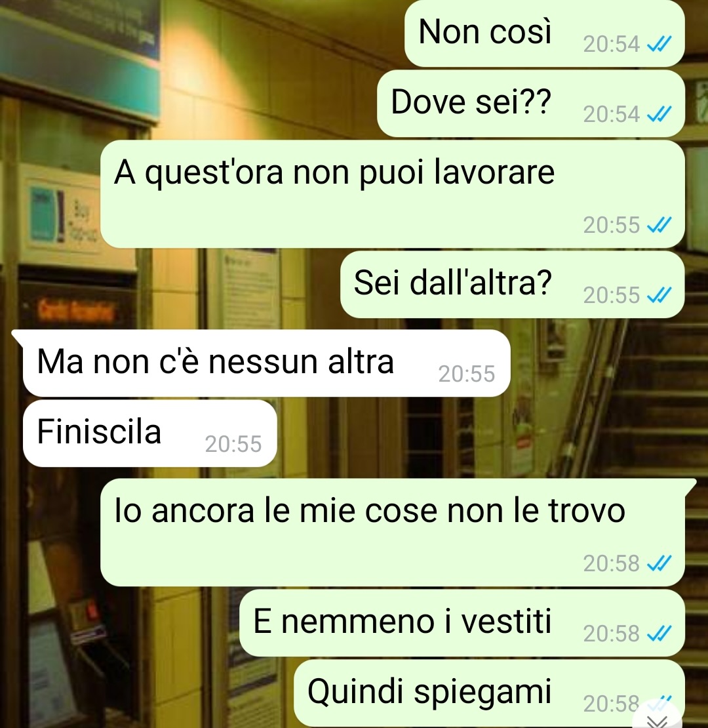708x728 pixels.
Task: Tap double check on "Sei dall'altra?"
Action: [x=659, y=295]
